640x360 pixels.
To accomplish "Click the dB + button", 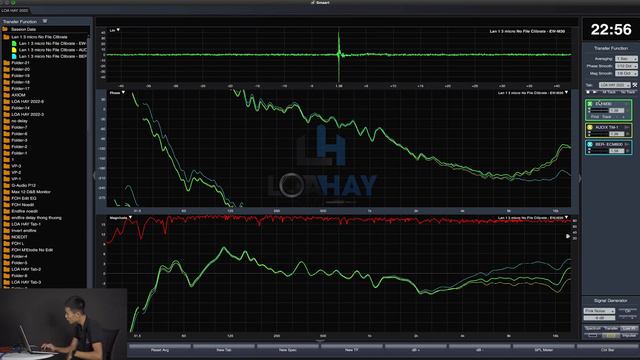I will (416, 350).
